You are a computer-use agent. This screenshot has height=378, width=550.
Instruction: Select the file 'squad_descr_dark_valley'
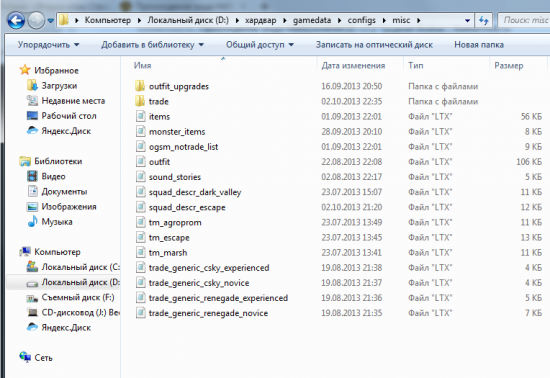pos(195,192)
